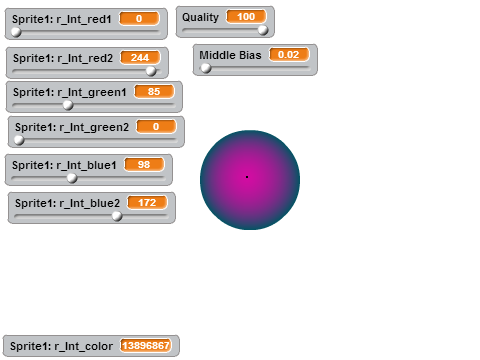Click the Middle Bias label

click(230, 55)
